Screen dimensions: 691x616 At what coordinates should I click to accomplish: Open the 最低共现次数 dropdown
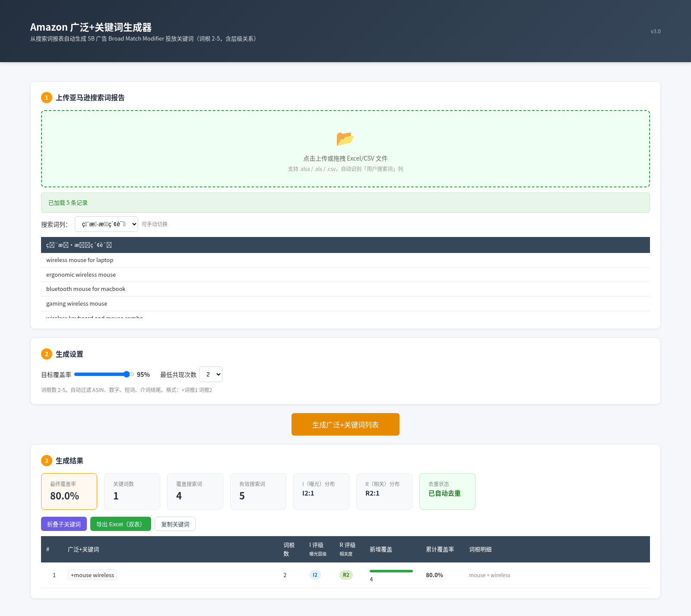point(211,374)
